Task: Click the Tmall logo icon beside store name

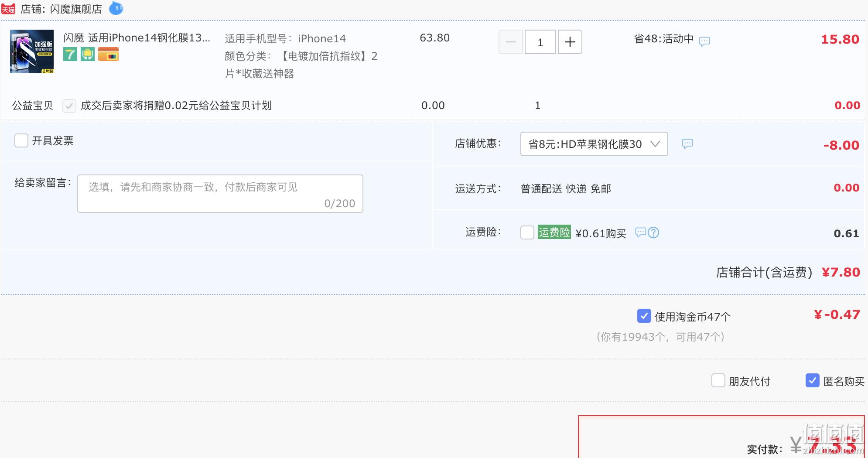Action: (8, 9)
